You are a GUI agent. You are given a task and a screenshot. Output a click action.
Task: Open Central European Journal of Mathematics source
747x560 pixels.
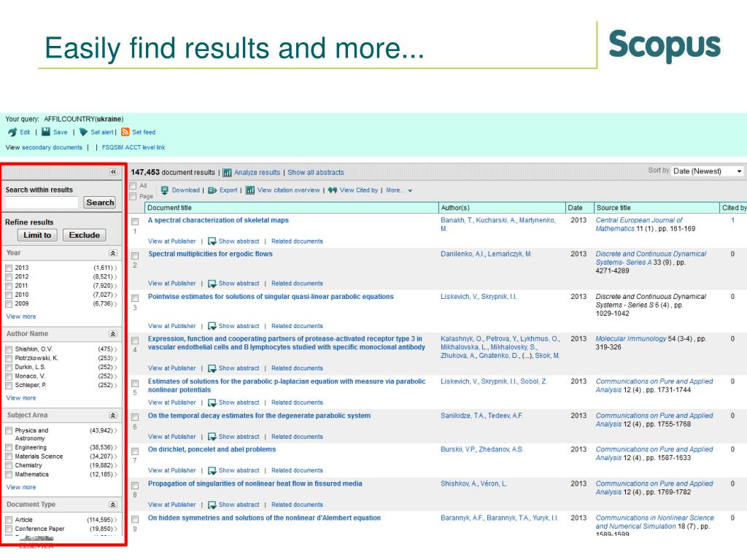tap(639, 225)
